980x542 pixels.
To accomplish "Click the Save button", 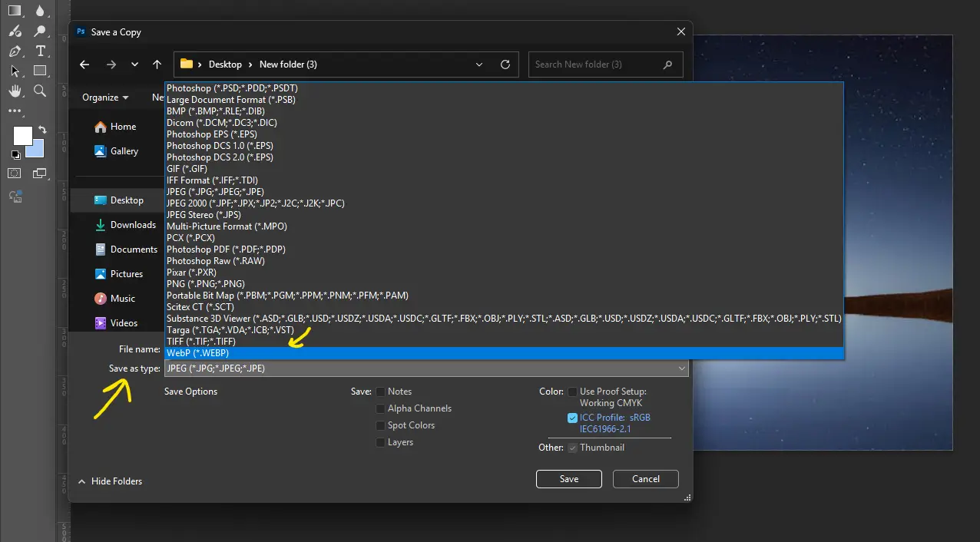I will point(568,478).
